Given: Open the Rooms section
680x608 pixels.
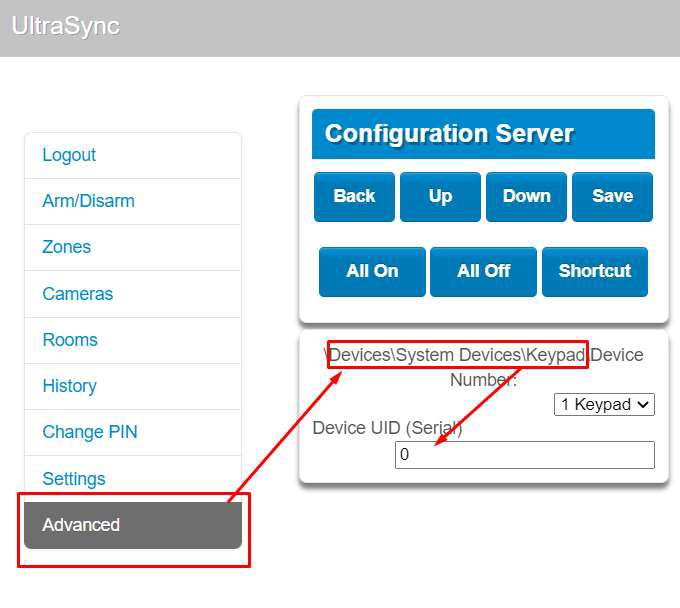Looking at the screenshot, I should 133,340.
